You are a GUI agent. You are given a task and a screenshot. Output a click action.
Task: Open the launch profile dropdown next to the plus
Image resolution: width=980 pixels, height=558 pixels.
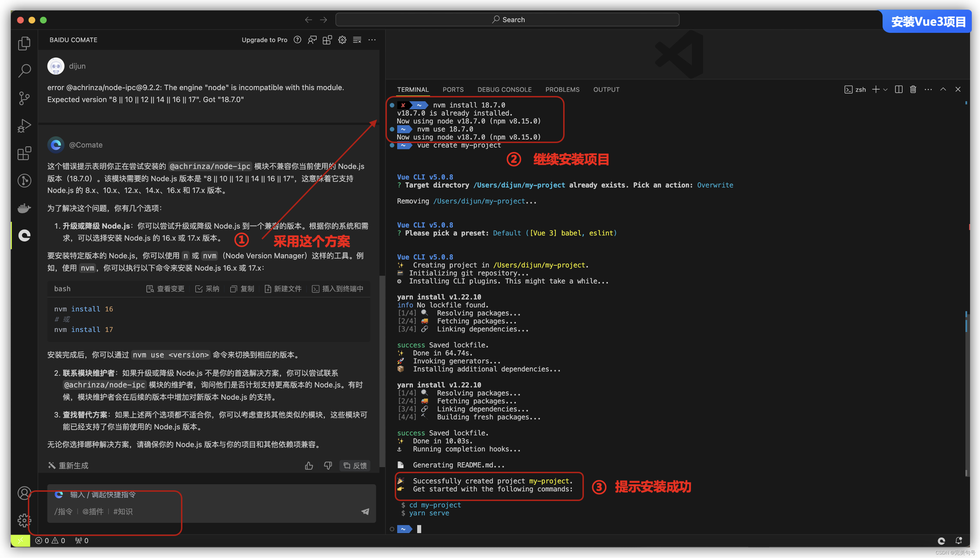click(x=885, y=89)
